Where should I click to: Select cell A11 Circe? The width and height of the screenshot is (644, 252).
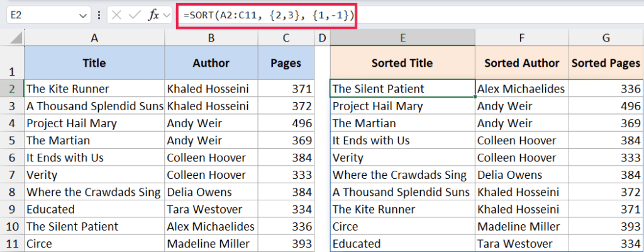pyautogui.click(x=94, y=244)
